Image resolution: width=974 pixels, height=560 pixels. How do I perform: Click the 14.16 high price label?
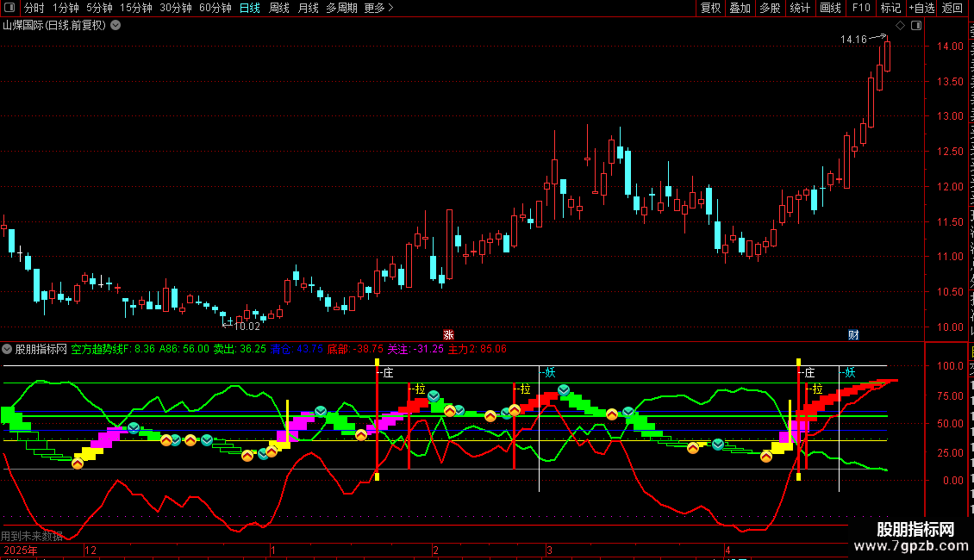click(853, 39)
